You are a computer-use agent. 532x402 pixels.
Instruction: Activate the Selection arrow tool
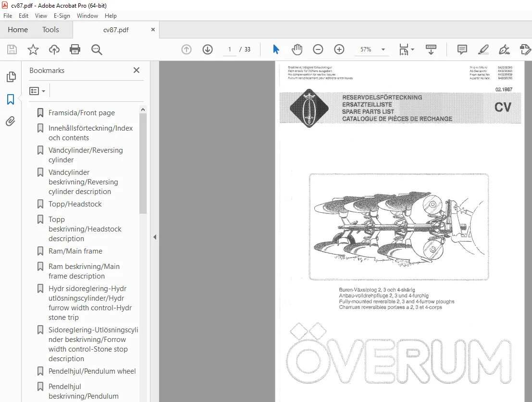pos(276,49)
